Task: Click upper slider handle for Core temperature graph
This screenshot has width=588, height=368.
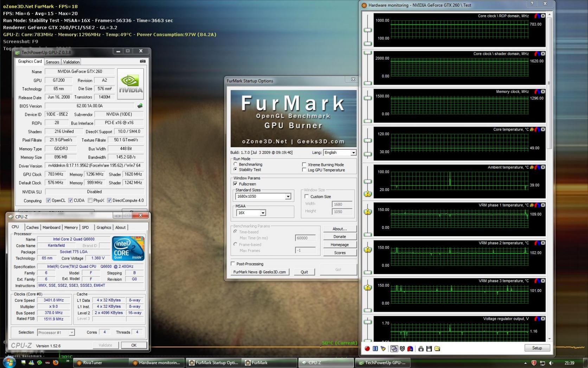Action: [x=368, y=141]
